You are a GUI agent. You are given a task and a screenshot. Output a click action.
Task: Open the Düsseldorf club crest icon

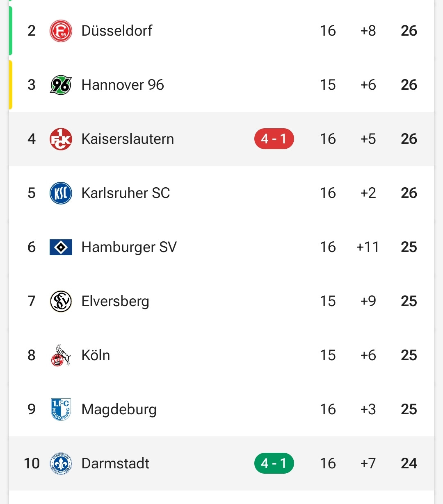pos(61,31)
